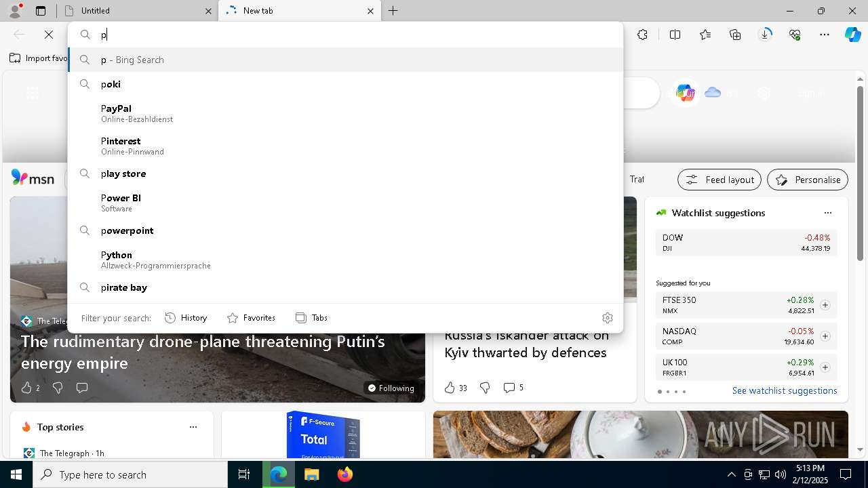The height and width of the screenshot is (488, 868).
Task: Open the F-Secure Total ad thumbnail
Action: pyautogui.click(x=323, y=434)
